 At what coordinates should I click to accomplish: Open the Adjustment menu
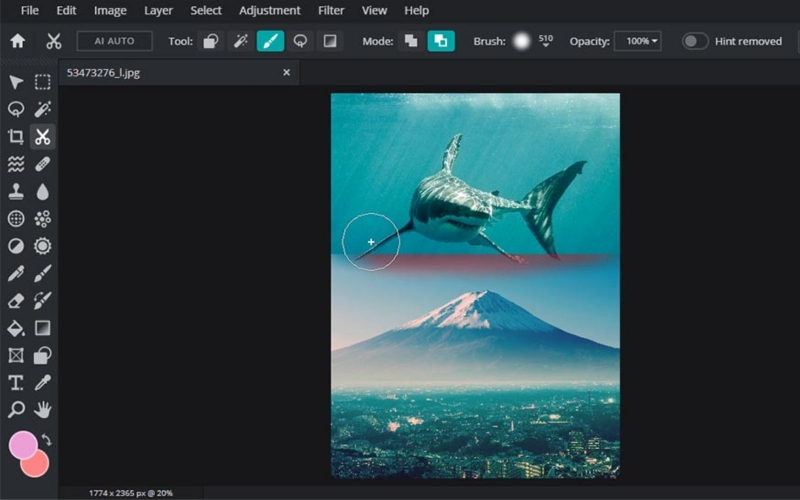coord(270,10)
